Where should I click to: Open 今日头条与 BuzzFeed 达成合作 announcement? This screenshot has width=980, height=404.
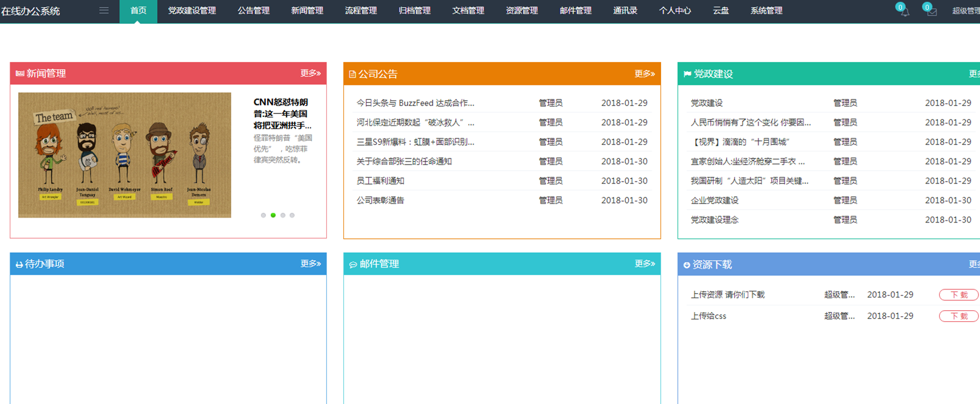point(415,103)
